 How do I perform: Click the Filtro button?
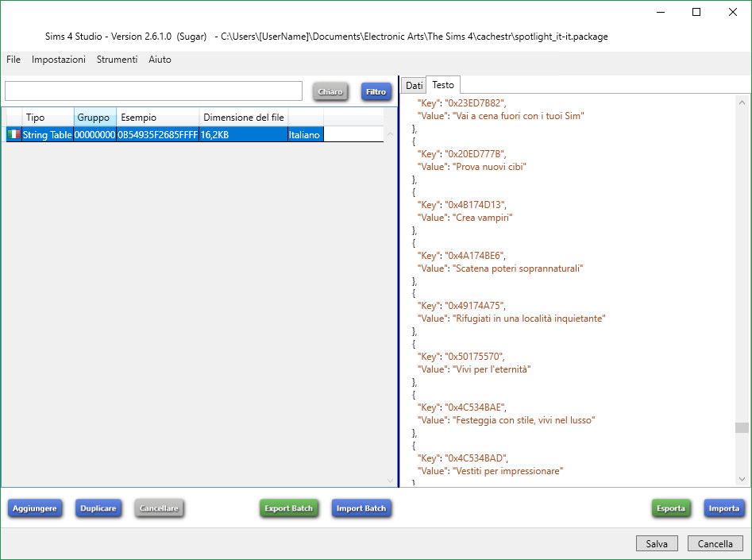coord(376,91)
